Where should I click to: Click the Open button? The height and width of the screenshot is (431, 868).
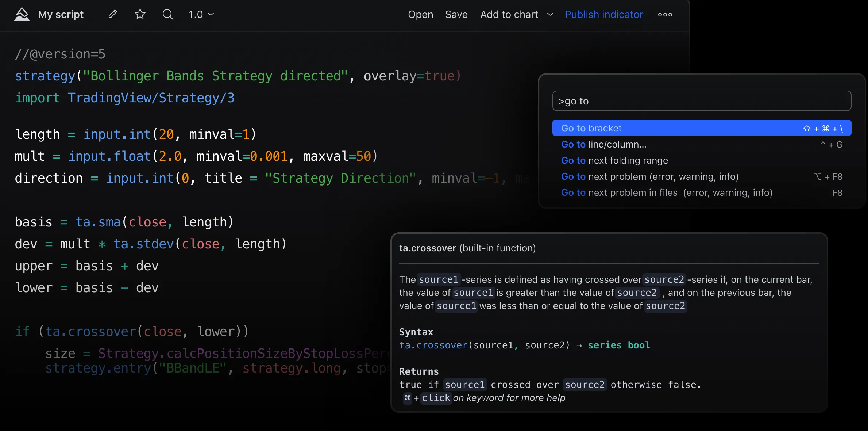[x=420, y=14]
